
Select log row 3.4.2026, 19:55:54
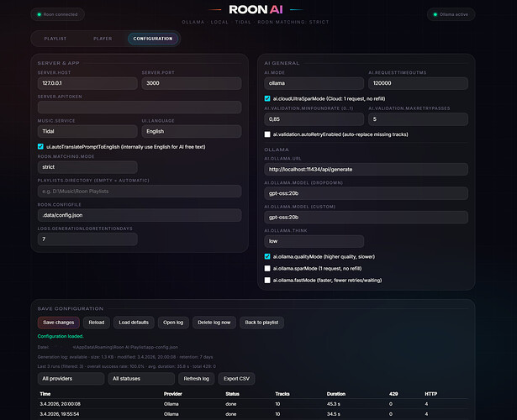point(253,414)
